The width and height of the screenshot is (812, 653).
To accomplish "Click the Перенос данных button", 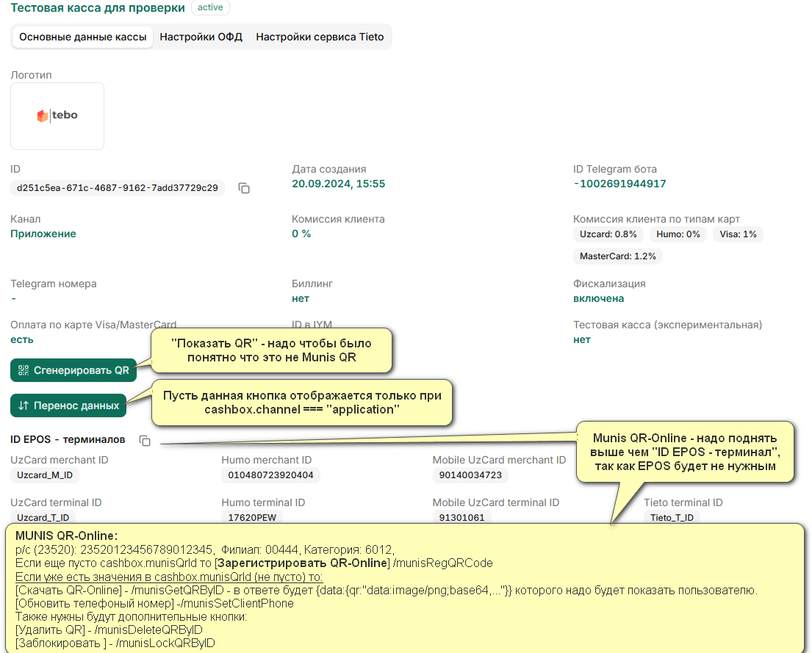I will [68, 405].
